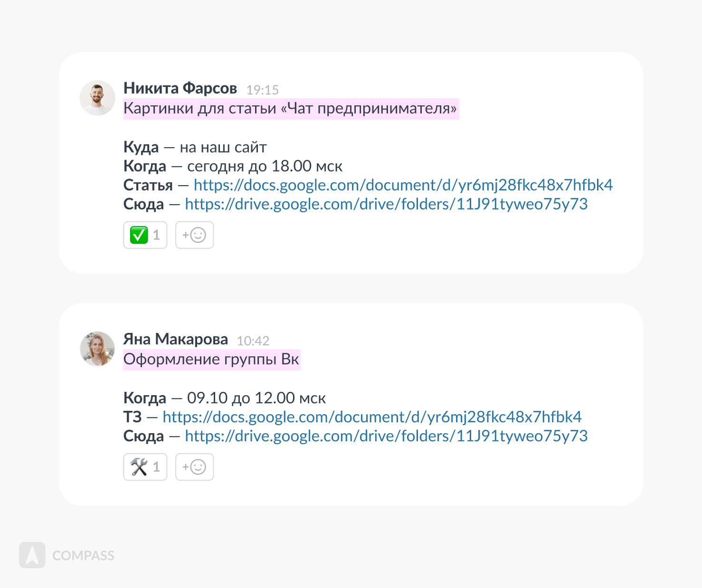Click the hammer and wrench reaction
The height and width of the screenshot is (588, 702).
point(145,467)
